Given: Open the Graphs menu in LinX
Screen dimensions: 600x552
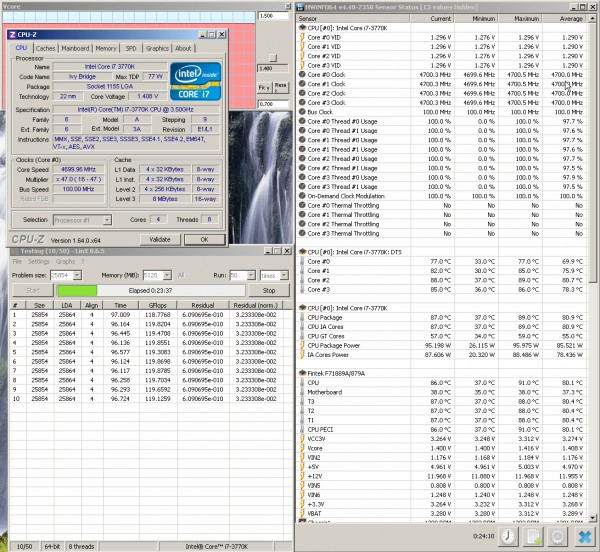Looking at the screenshot, I should point(65,261).
